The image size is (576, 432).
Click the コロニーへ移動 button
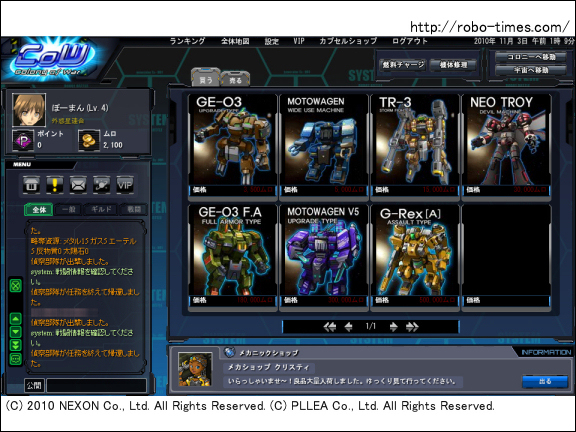click(x=531, y=57)
